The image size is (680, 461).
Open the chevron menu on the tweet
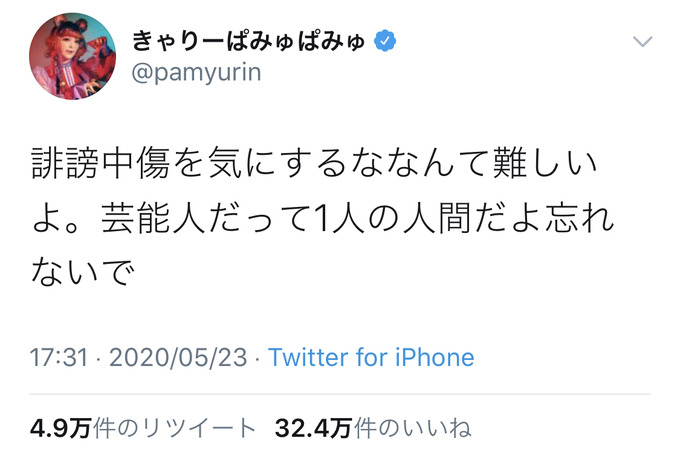click(642, 42)
